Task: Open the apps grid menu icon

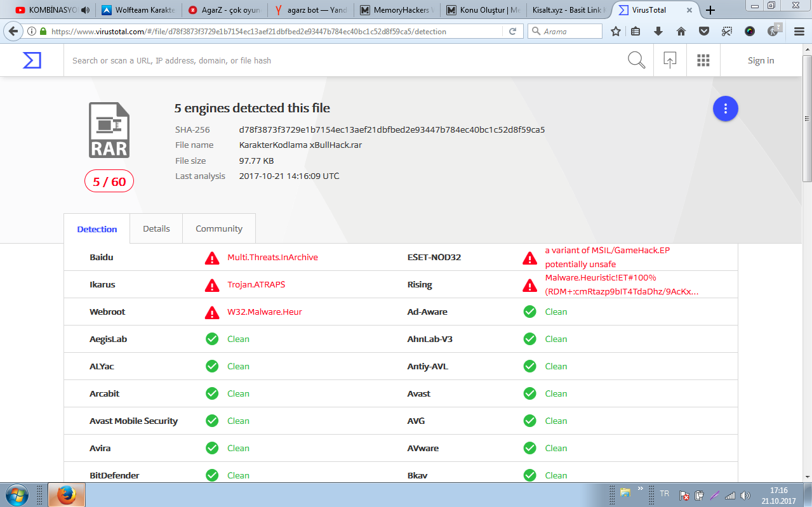Action: 703,60
